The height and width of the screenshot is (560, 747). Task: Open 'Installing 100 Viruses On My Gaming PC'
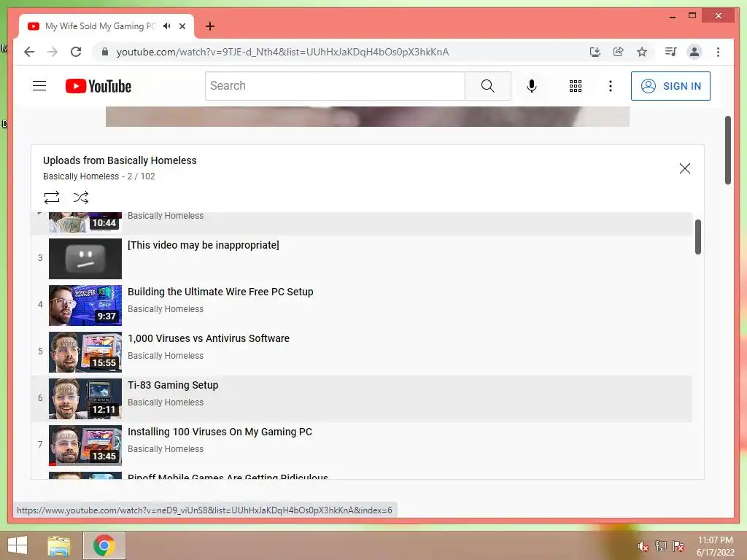pyautogui.click(x=220, y=432)
